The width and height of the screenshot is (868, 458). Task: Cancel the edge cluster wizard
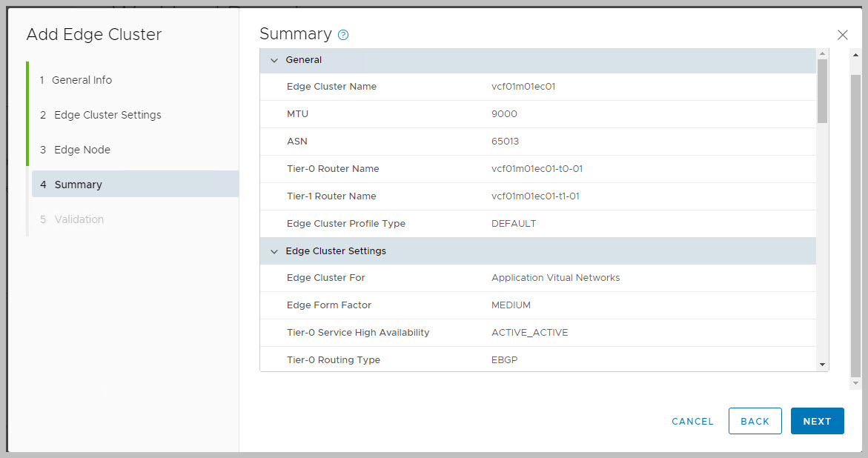coord(692,421)
